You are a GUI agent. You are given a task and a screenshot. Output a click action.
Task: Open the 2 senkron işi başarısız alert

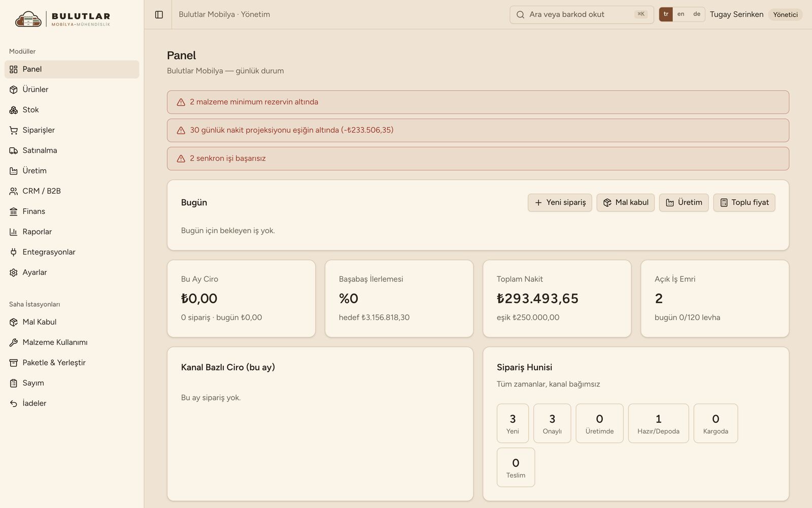(478, 158)
